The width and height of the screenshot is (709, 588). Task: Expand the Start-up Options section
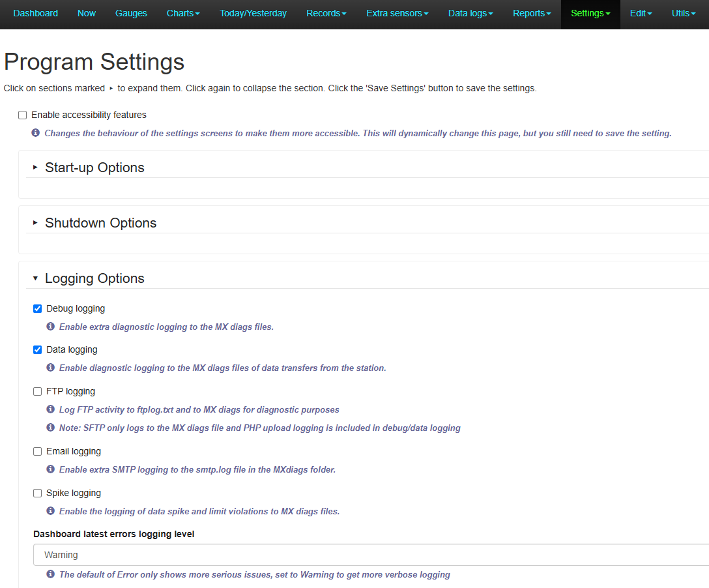coord(94,168)
